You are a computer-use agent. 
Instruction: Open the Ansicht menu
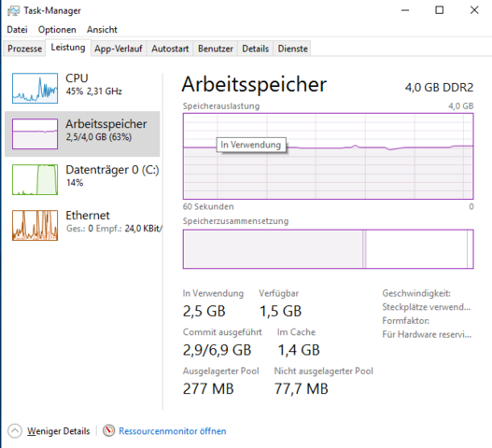point(102,30)
